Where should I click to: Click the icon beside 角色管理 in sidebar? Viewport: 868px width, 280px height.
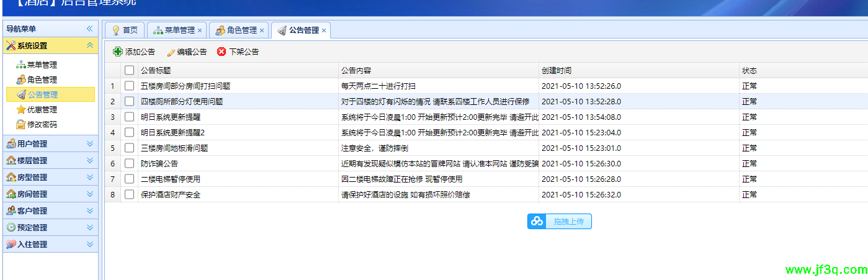coord(21,79)
